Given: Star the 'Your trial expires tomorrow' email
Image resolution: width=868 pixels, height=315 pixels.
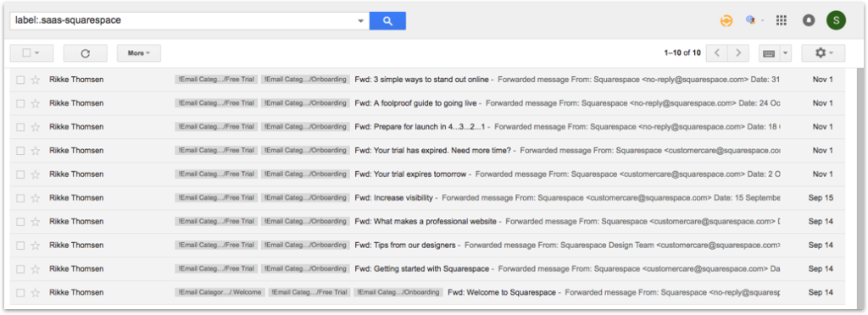Looking at the screenshot, I should 36,174.
